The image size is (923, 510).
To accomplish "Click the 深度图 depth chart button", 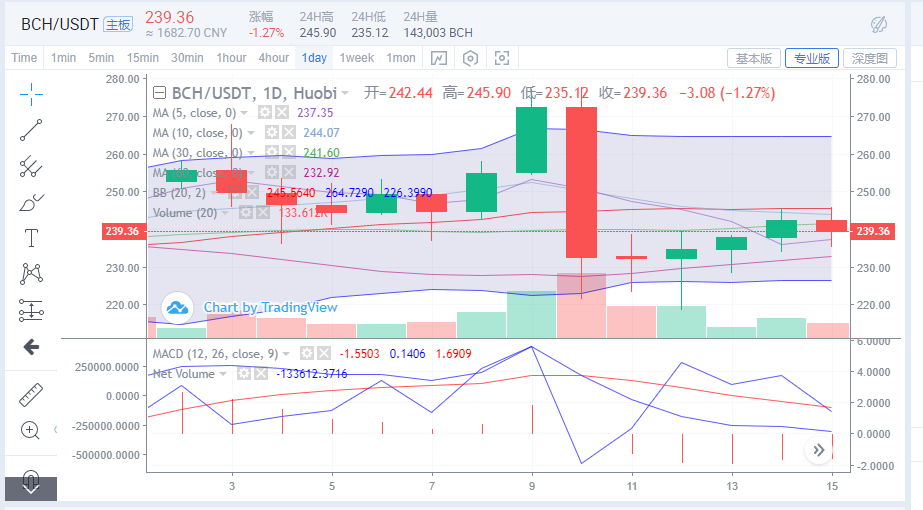I will point(869,58).
